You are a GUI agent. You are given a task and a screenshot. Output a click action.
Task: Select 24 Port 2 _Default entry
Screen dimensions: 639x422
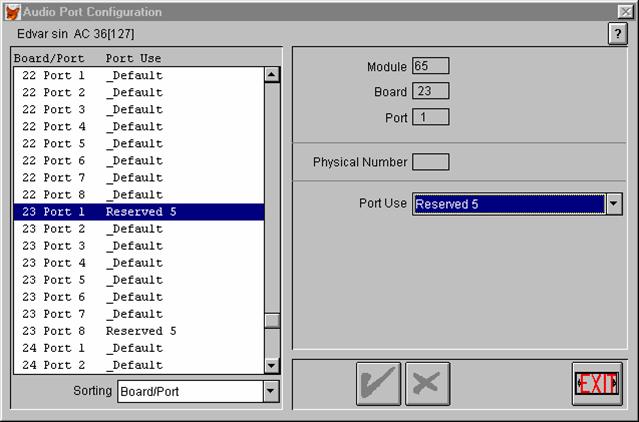[x=138, y=365]
